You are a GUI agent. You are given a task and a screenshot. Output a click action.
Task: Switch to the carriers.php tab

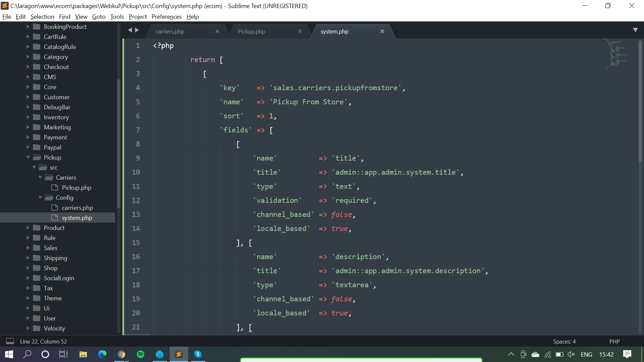[x=170, y=32]
